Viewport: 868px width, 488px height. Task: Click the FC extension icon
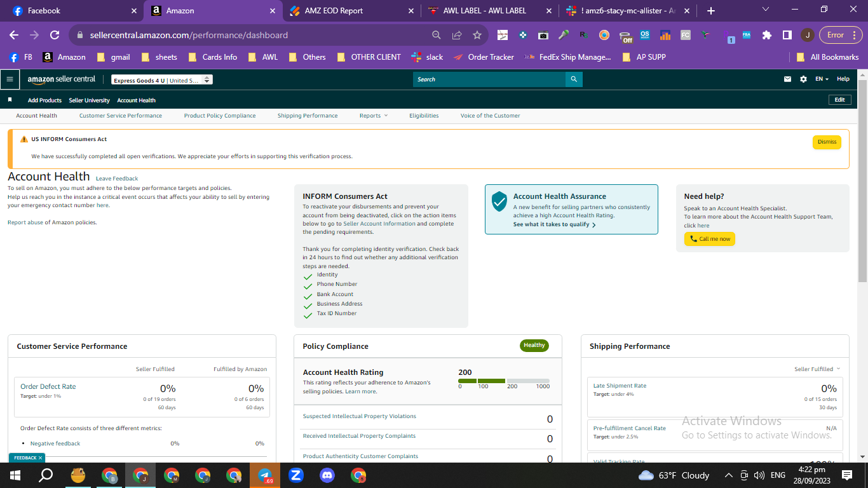point(686,36)
